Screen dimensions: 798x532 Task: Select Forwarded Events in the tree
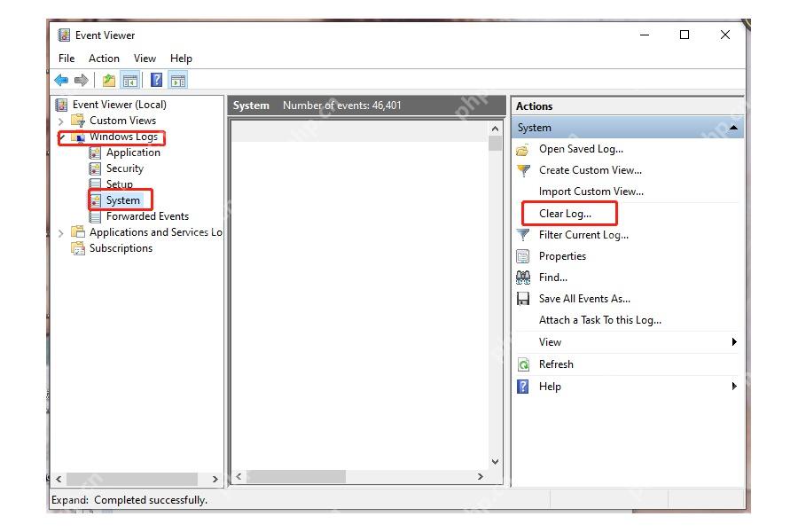147,216
